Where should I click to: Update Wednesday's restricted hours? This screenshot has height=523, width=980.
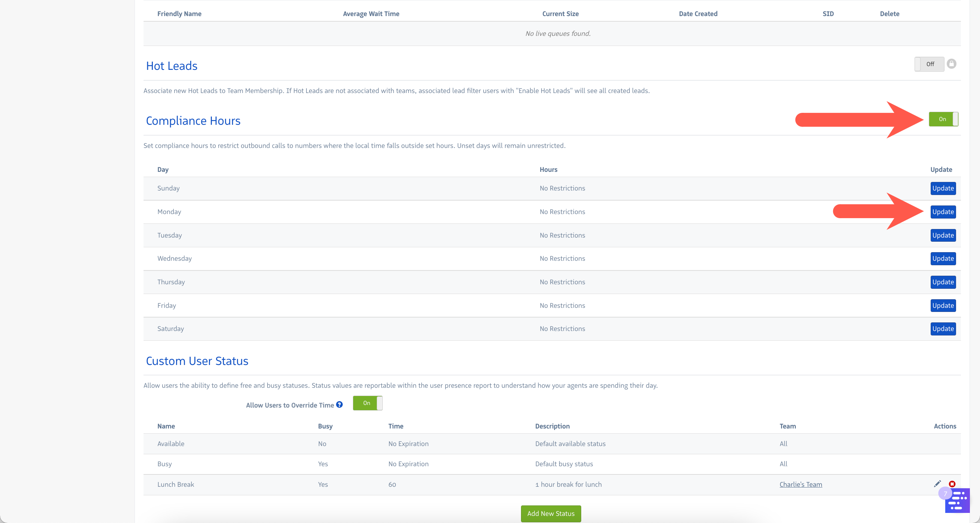click(x=943, y=259)
